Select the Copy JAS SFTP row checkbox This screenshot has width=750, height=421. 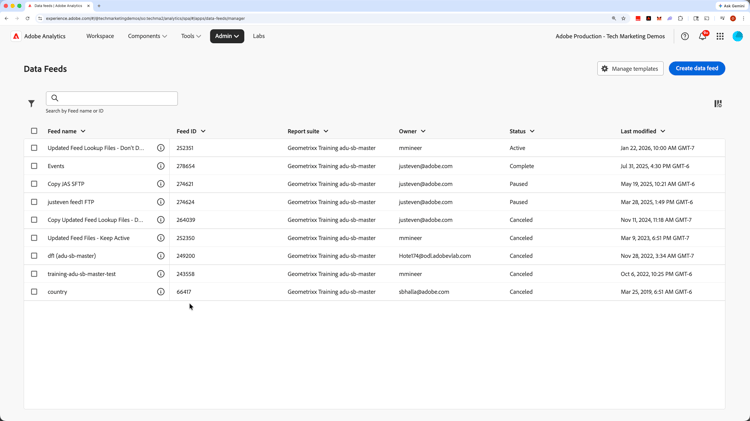pos(34,184)
